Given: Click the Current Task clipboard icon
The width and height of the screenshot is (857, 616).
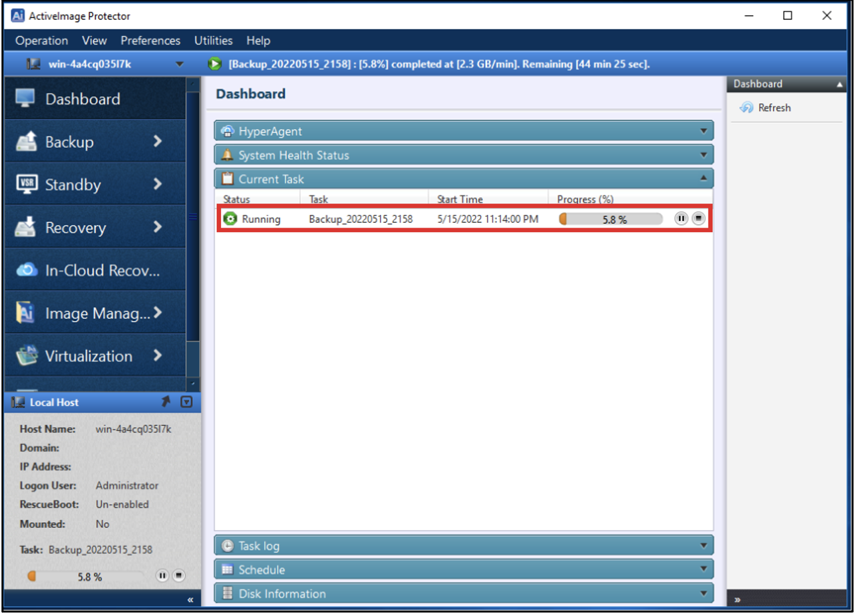Looking at the screenshot, I should point(228,179).
